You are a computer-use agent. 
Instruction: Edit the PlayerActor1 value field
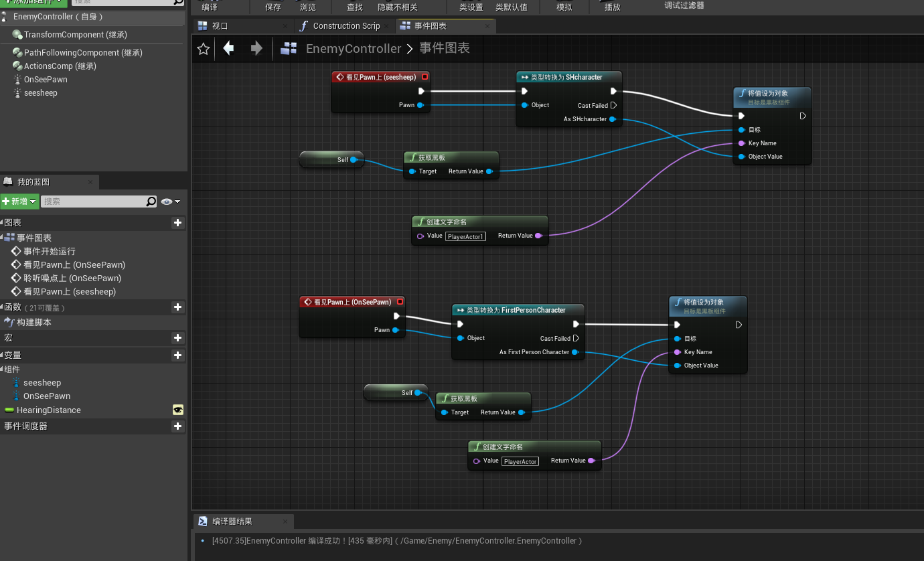[465, 236]
